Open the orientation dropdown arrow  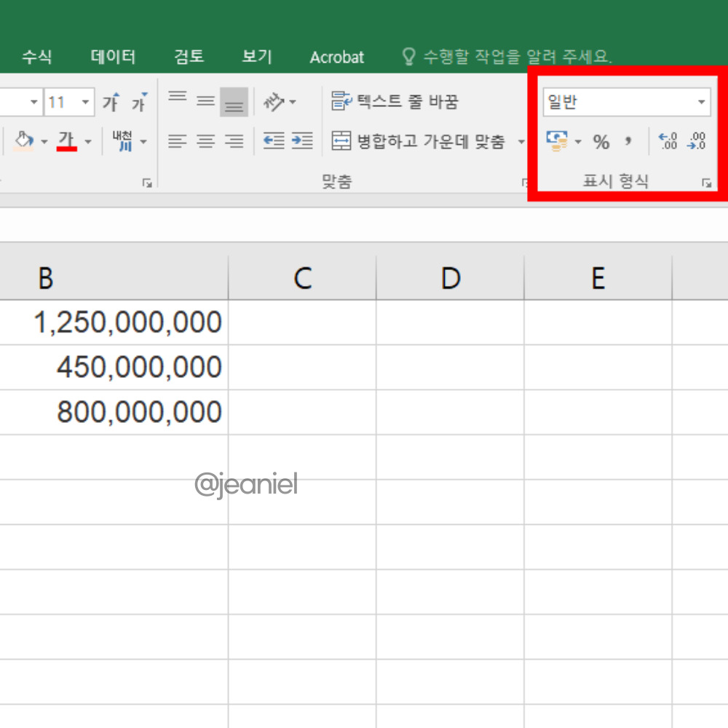[293, 102]
